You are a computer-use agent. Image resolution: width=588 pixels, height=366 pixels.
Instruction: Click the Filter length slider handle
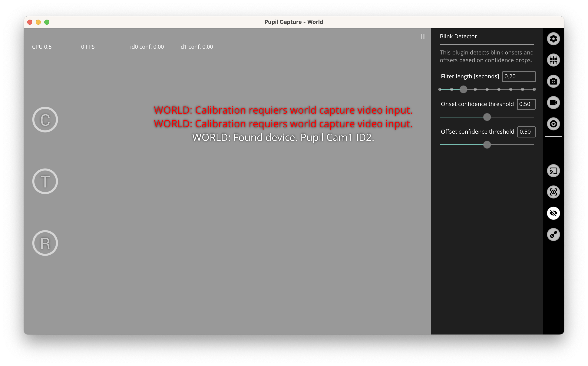[463, 90]
